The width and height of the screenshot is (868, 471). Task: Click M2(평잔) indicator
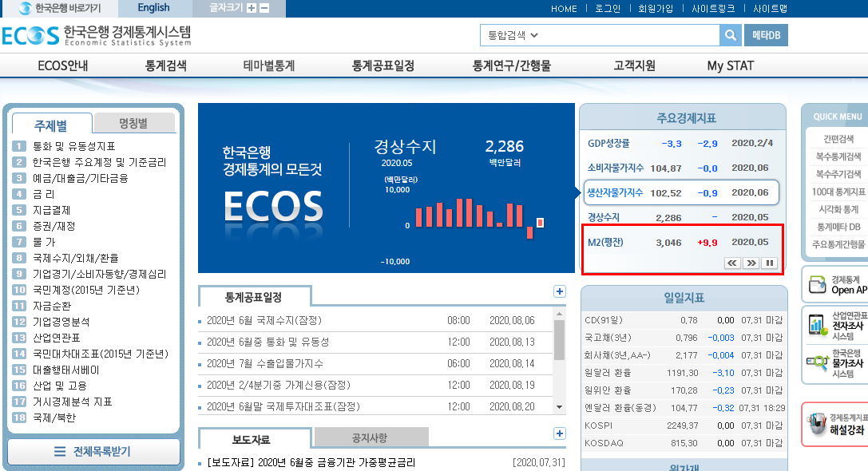point(605,243)
